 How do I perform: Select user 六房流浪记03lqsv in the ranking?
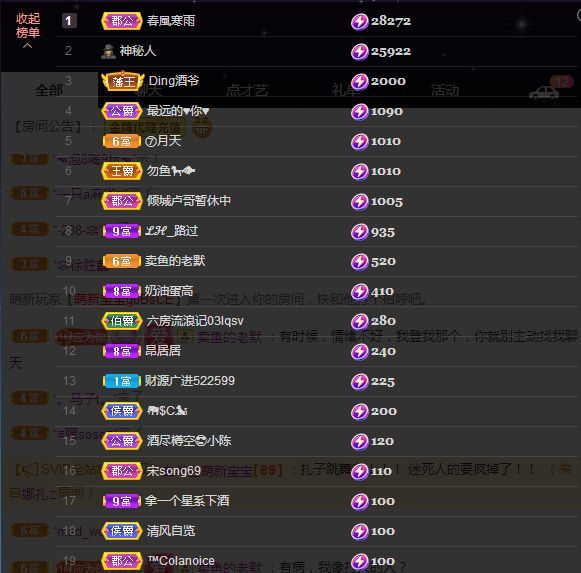point(195,321)
